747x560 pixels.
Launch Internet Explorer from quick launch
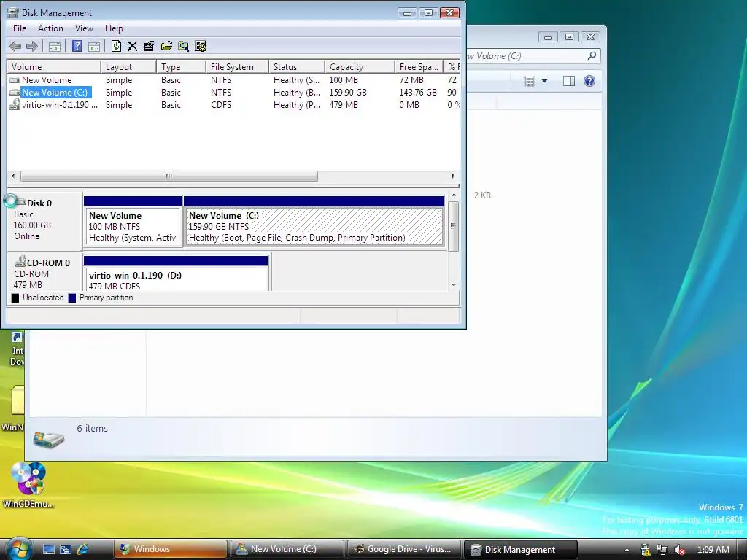point(83,549)
